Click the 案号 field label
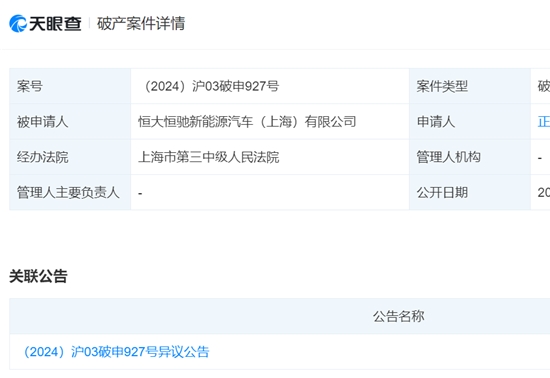 tap(30, 86)
